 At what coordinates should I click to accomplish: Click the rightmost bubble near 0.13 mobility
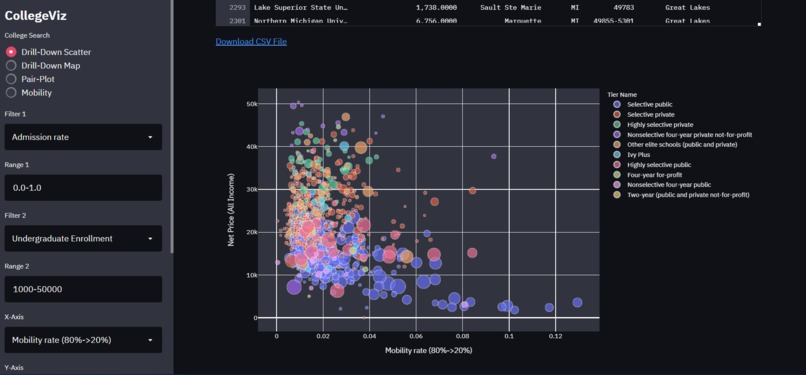point(577,303)
